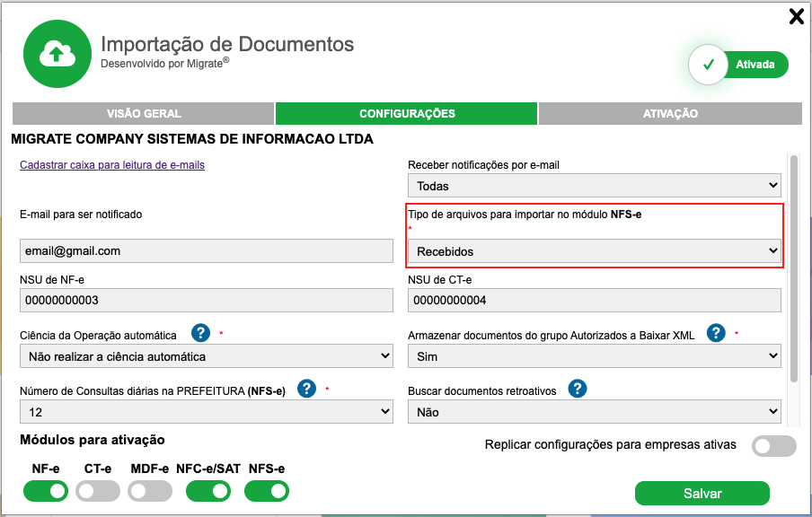
Task: Enable the CT-e module toggle
Action: pyautogui.click(x=98, y=491)
